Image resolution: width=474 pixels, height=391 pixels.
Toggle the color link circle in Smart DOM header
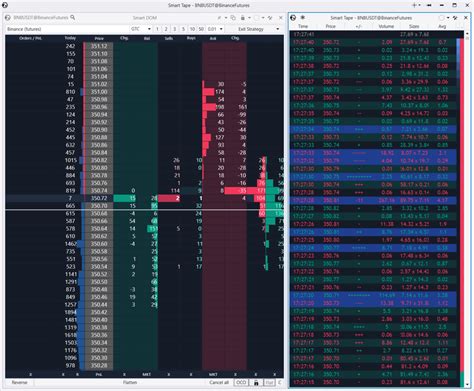[x=256, y=18]
